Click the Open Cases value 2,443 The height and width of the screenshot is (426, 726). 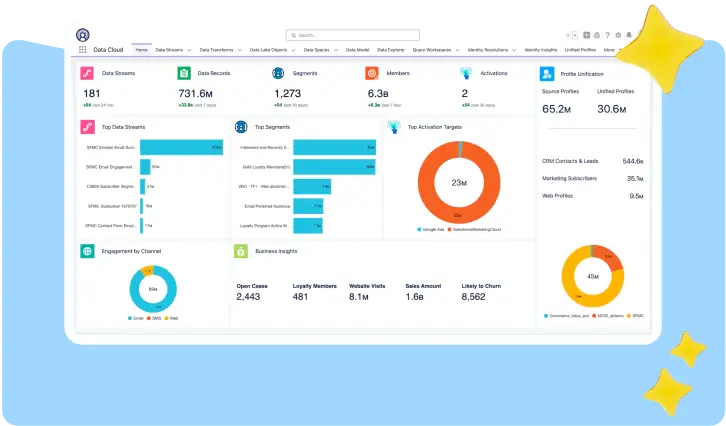pos(248,297)
